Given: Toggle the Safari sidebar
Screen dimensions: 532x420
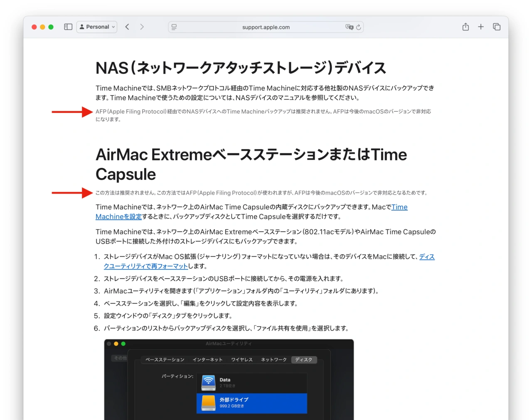Looking at the screenshot, I should point(68,27).
